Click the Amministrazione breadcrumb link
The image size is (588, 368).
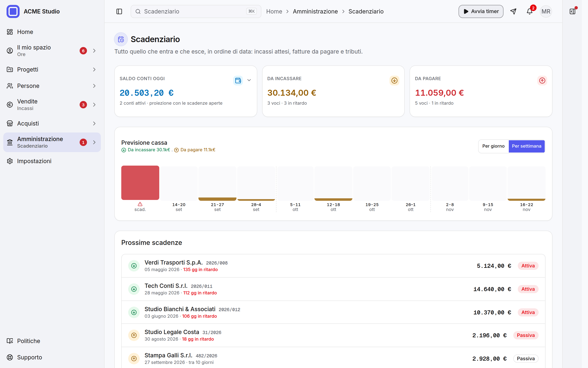[315, 11]
